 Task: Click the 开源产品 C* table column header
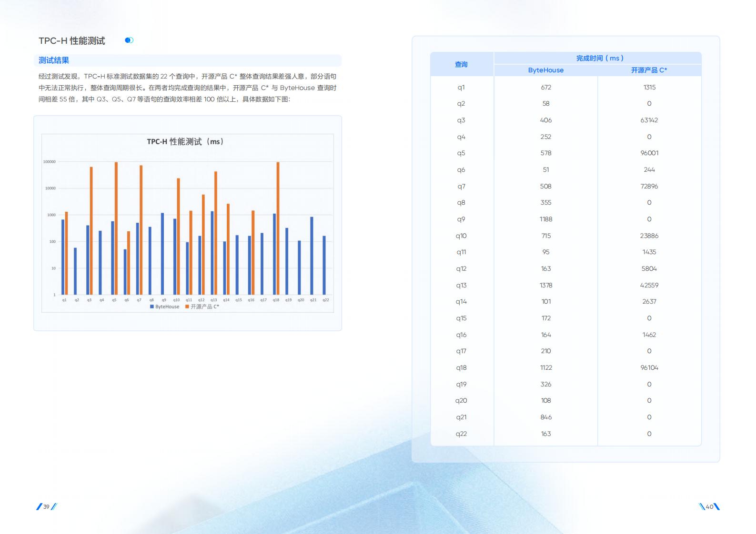(649, 70)
